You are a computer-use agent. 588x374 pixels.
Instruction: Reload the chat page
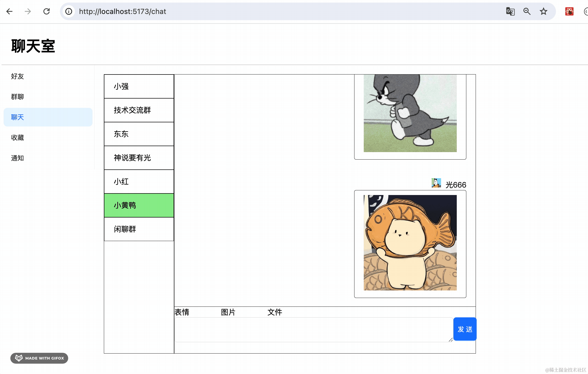[x=47, y=11]
